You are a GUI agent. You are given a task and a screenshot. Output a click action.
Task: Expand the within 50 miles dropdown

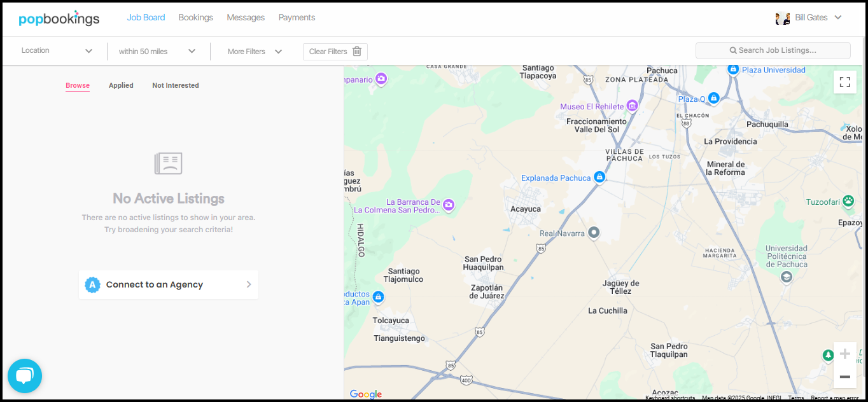[157, 52]
